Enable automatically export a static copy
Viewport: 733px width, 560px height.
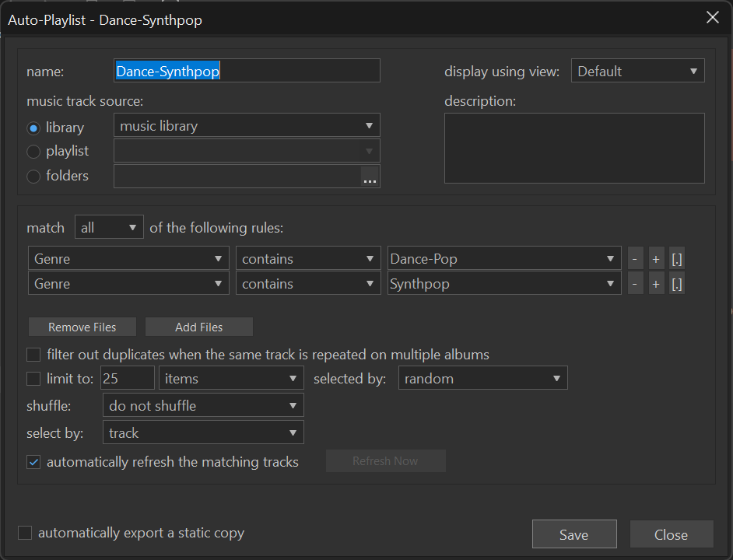pyautogui.click(x=25, y=533)
